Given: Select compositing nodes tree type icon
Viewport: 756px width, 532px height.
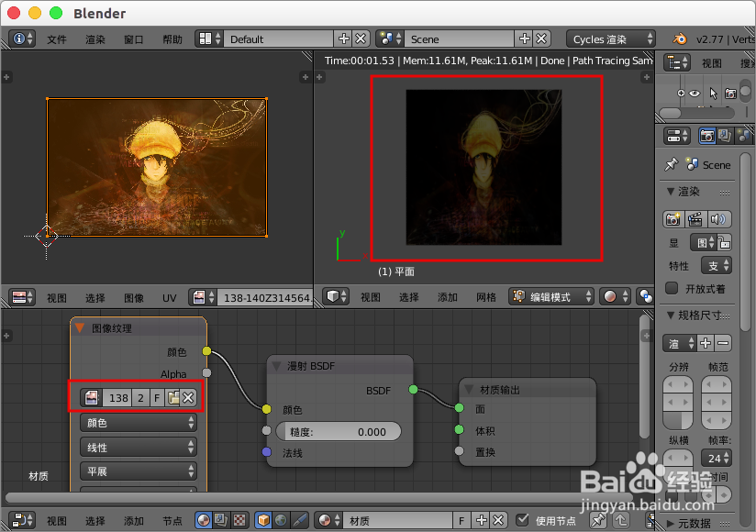Looking at the screenshot, I should 221,520.
